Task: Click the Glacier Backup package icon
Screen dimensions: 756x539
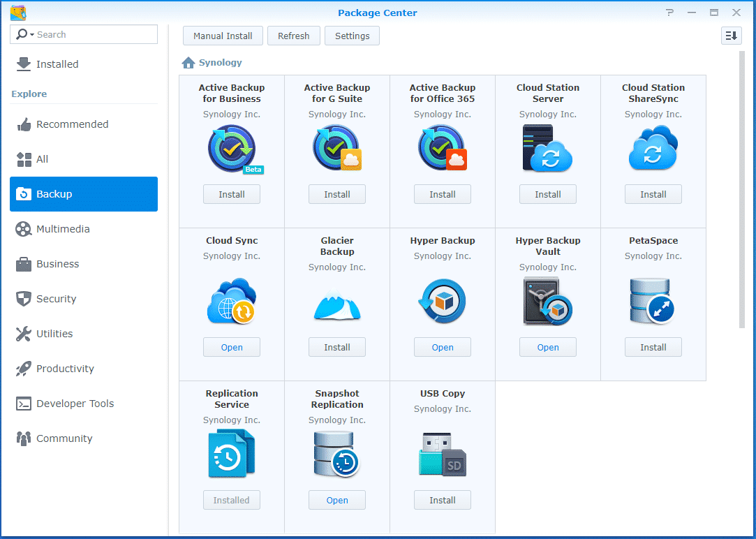Action: [337, 302]
